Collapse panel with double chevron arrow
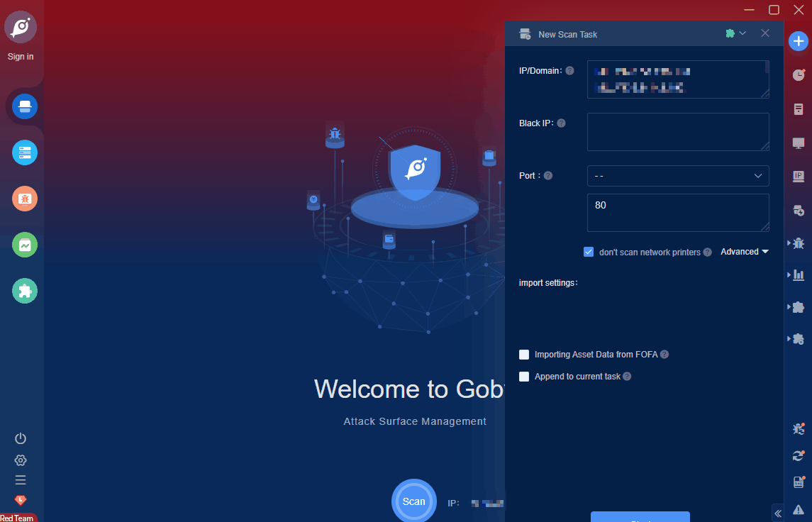This screenshot has height=522, width=812. click(x=778, y=513)
